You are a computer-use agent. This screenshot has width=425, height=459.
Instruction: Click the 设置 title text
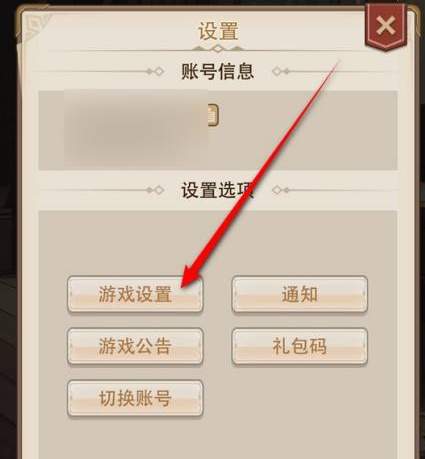click(x=218, y=31)
